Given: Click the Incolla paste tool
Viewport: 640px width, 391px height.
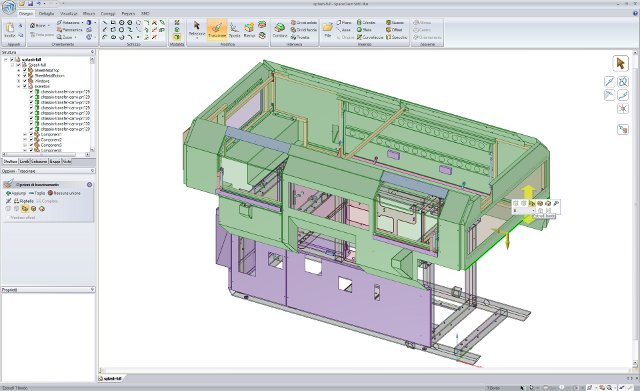Looking at the screenshot, I should pos(10,30).
